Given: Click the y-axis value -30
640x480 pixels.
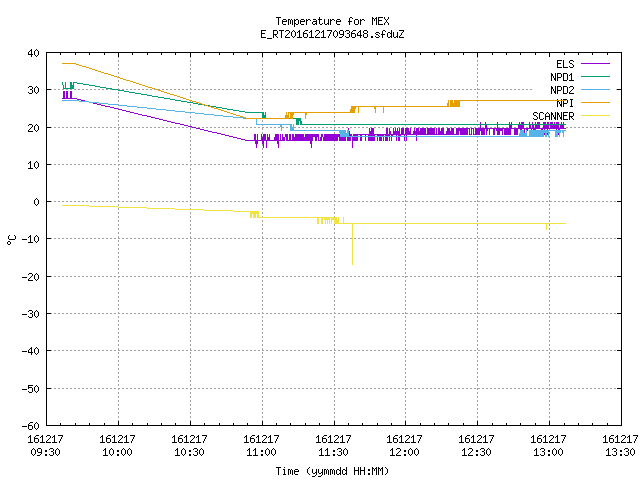Looking at the screenshot, I should click(31, 314).
